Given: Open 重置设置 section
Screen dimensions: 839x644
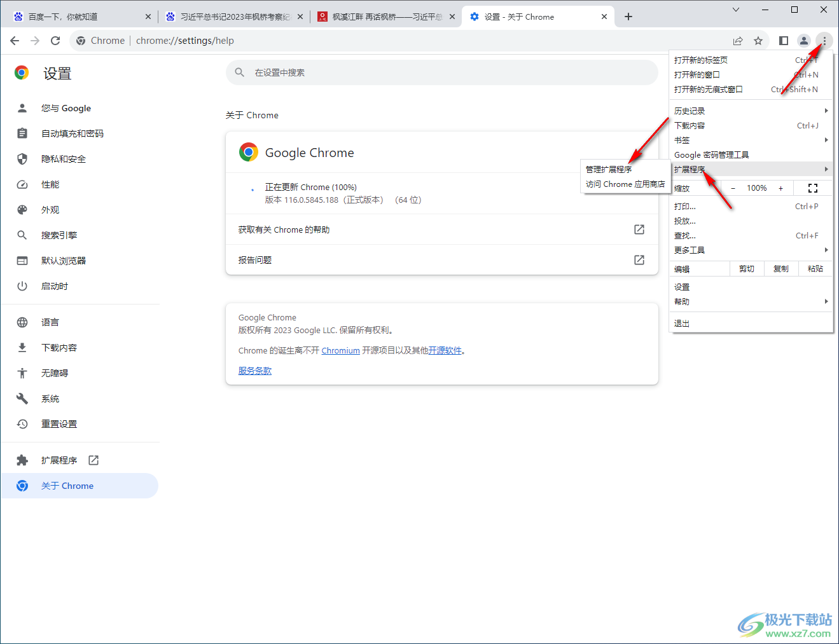Looking at the screenshot, I should pos(80,424).
